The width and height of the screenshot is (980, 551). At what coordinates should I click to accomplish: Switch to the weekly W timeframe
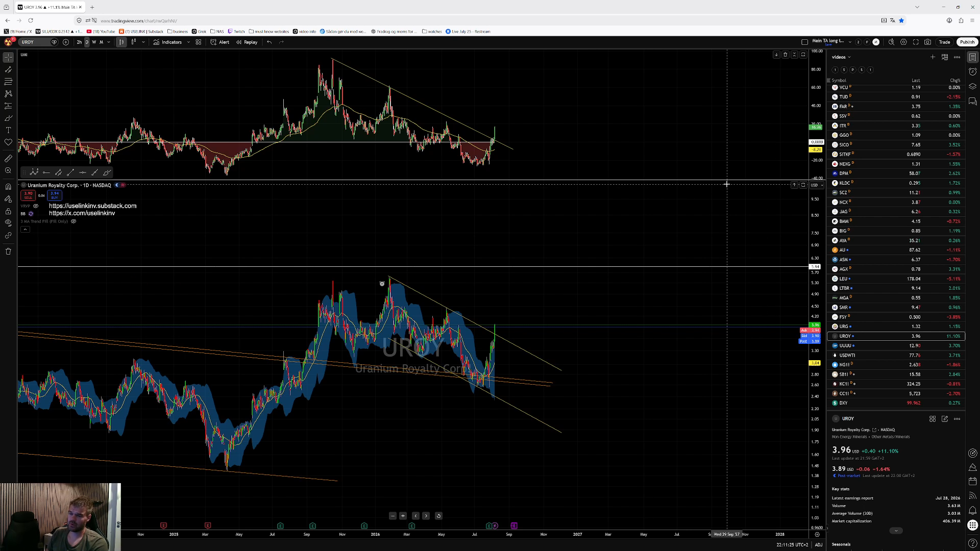click(94, 42)
